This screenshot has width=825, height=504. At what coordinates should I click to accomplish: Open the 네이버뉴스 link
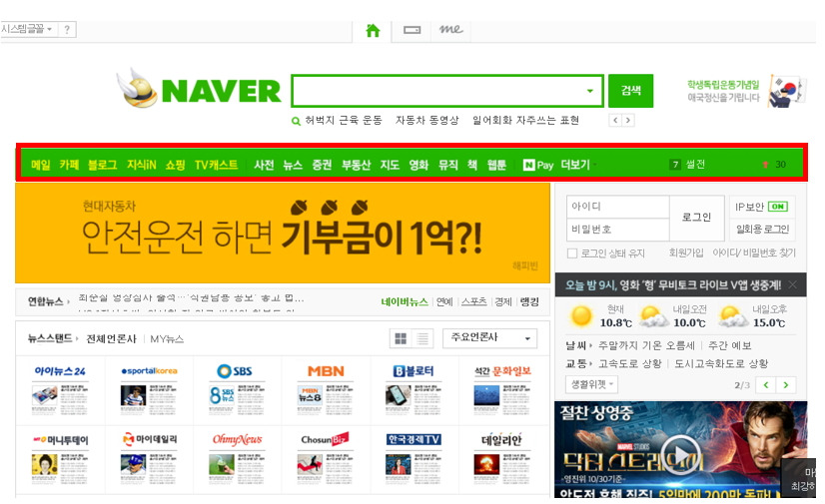405,301
